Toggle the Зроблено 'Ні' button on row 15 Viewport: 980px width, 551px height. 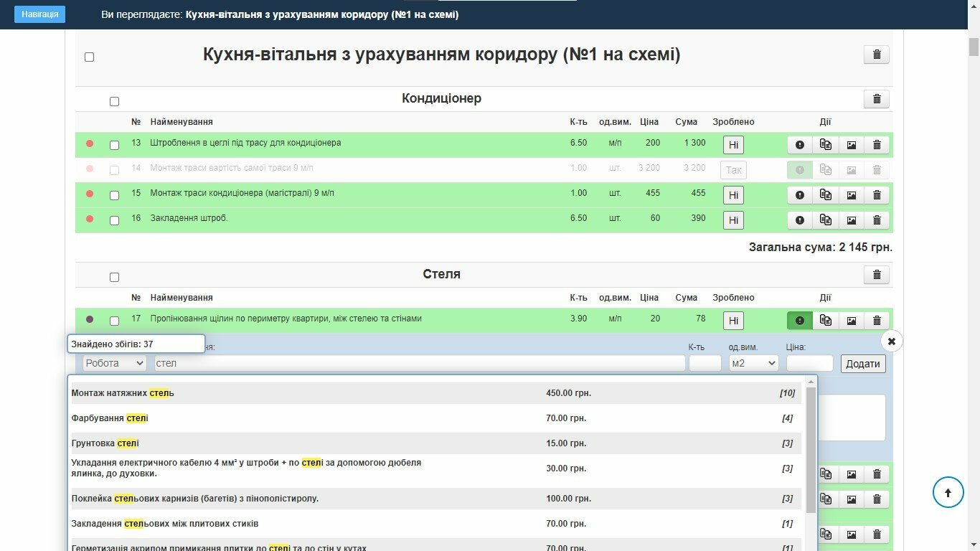coord(733,195)
